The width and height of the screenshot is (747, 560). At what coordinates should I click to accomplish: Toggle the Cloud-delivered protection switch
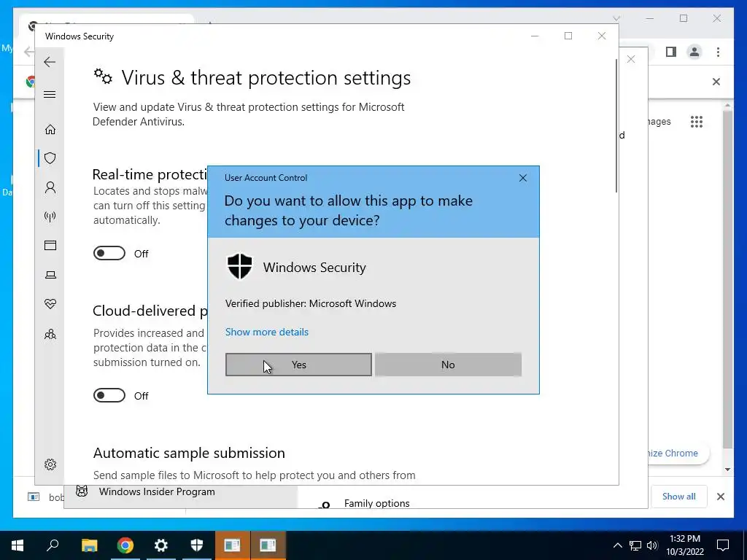pyautogui.click(x=109, y=395)
